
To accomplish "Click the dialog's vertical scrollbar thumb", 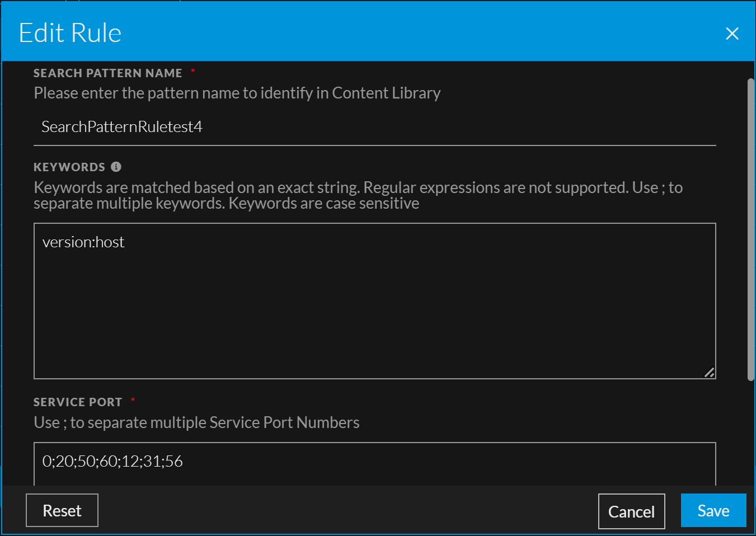I will (750, 229).
